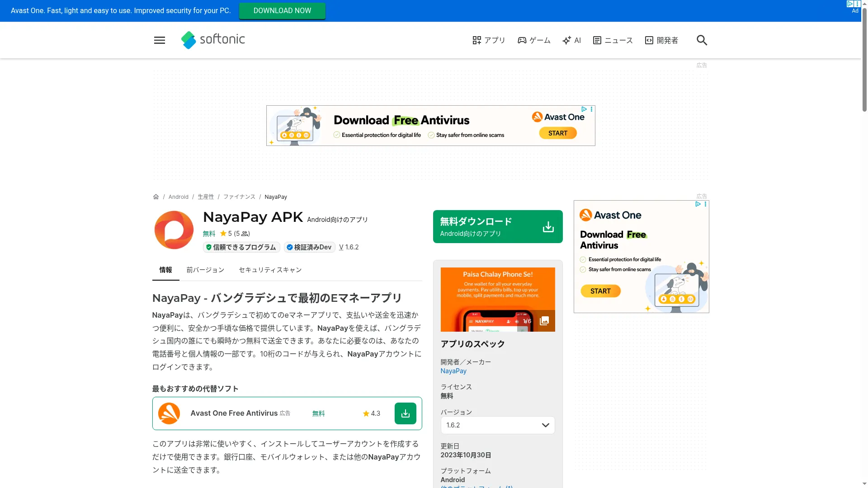Switch to 前バージョン tab
The width and height of the screenshot is (868, 488).
tap(205, 270)
